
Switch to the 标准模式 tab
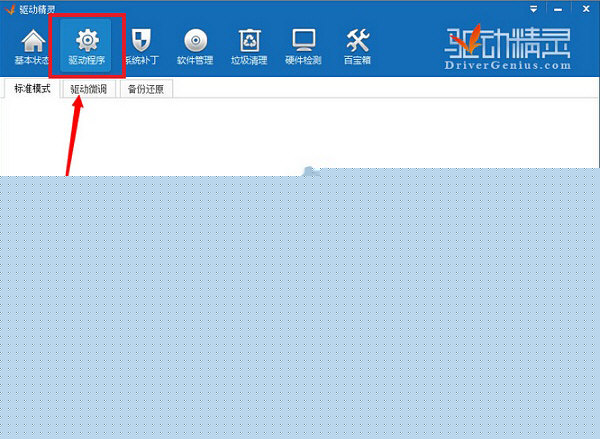[32, 88]
